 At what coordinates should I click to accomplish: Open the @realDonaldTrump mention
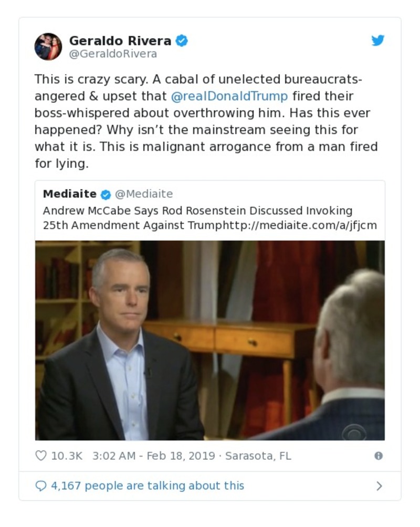coord(229,96)
